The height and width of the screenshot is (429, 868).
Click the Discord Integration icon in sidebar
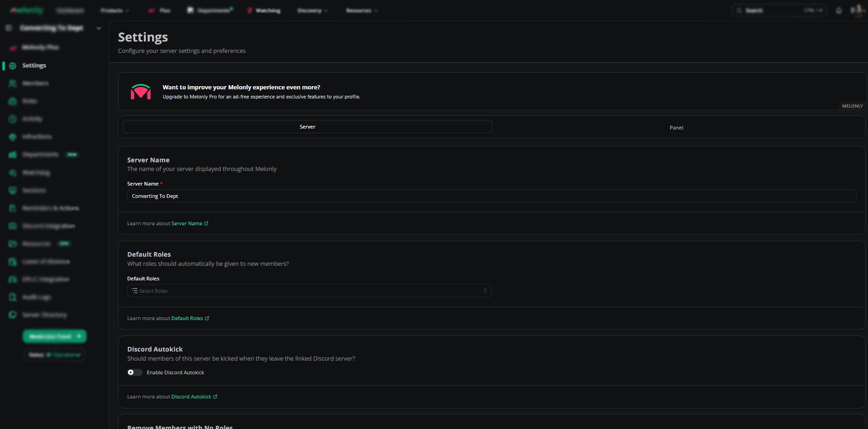(13, 226)
